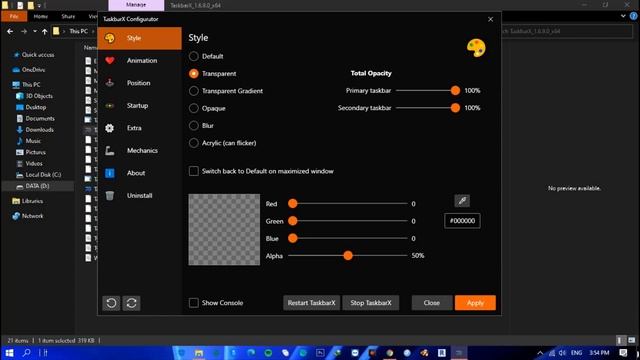Switch to Explorer Share ribbon tab
This screenshot has width=640, height=360.
(x=68, y=16)
